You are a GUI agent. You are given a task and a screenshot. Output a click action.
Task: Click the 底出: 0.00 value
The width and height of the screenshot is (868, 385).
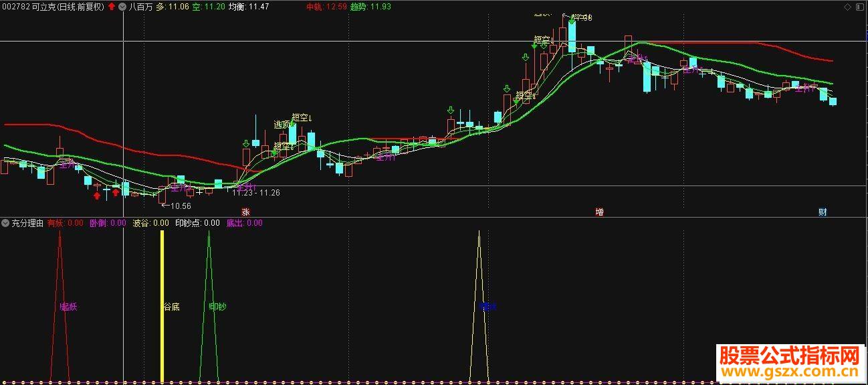(244, 224)
